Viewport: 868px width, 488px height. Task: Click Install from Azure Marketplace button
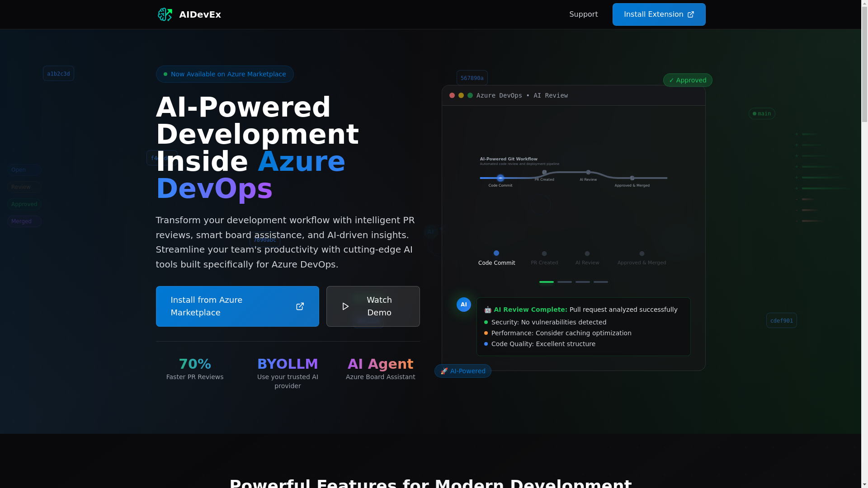(237, 306)
